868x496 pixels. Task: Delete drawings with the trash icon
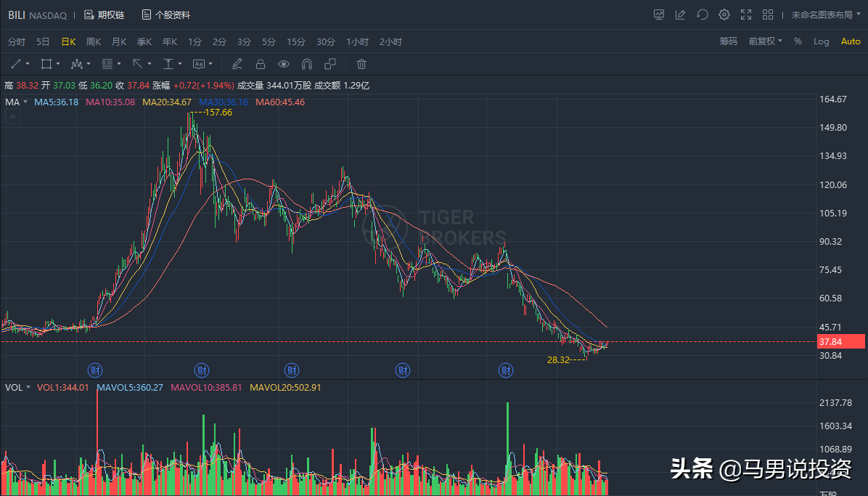click(x=361, y=65)
